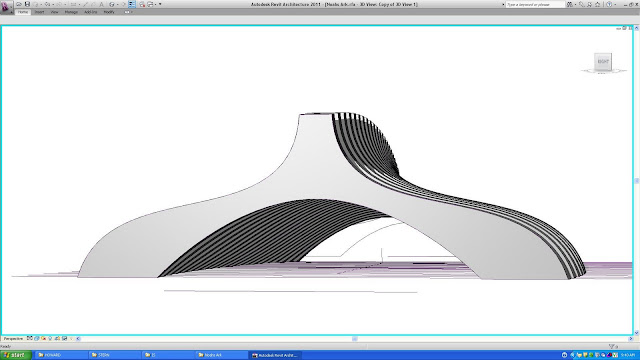
Task: Open the Revit application menu button
Action: [x=6, y=7]
